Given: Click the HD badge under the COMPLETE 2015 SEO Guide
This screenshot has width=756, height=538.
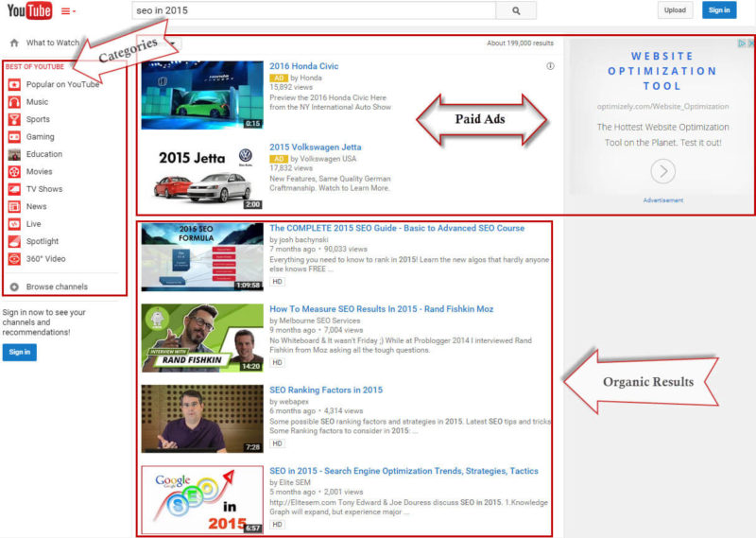Looking at the screenshot, I should click(277, 282).
